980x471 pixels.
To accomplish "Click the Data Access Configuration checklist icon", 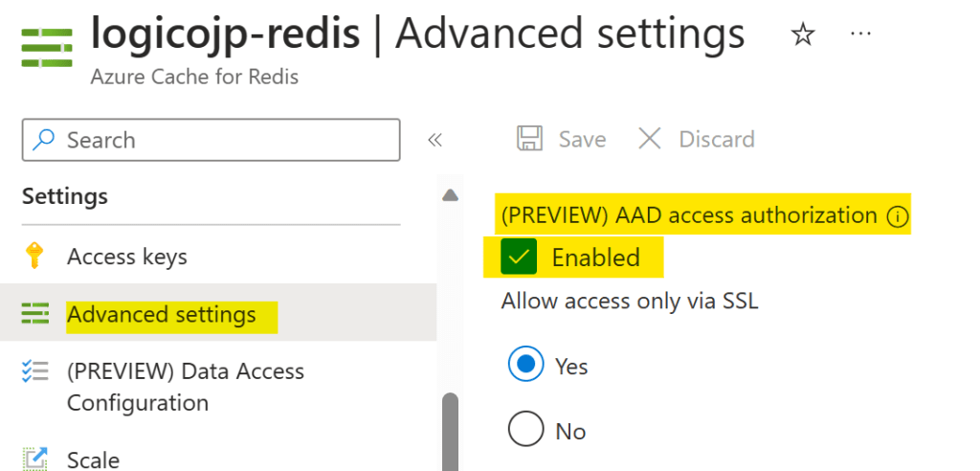I will (34, 371).
